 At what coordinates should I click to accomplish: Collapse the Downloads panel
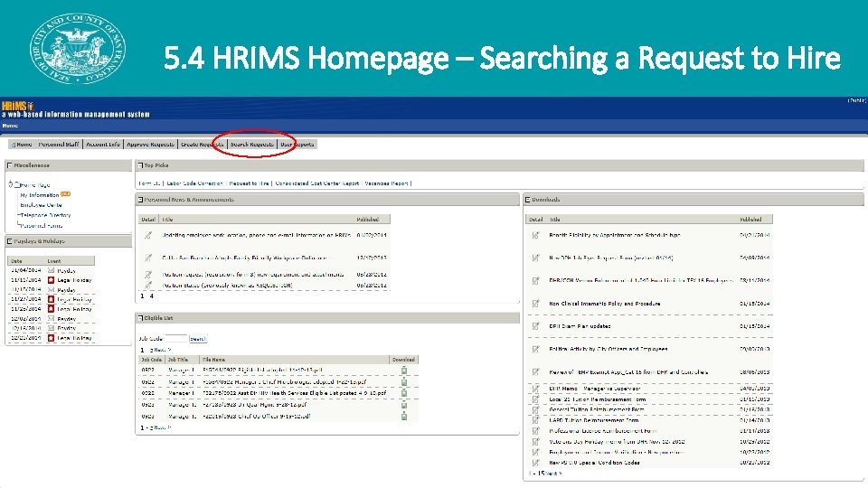527,200
